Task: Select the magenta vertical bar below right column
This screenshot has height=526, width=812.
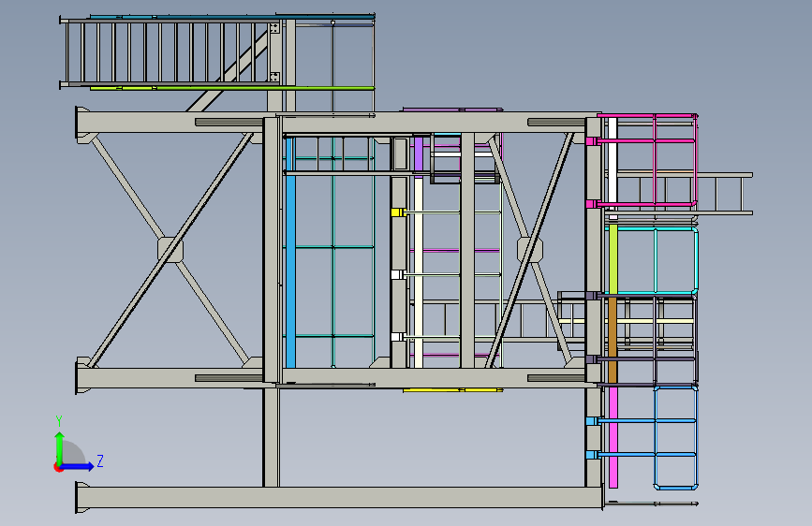Action: coord(613,437)
